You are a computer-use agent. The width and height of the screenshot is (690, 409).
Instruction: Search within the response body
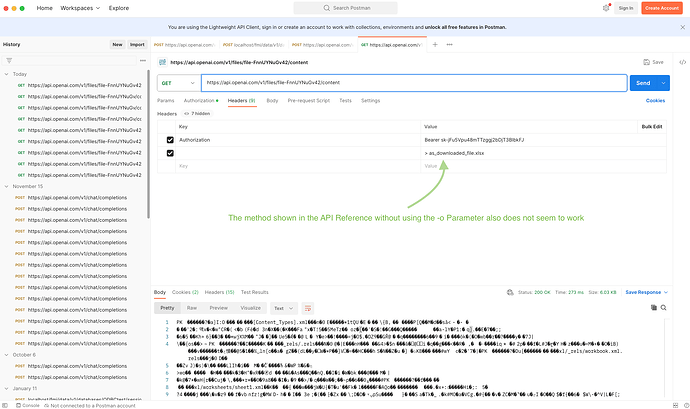click(x=663, y=308)
